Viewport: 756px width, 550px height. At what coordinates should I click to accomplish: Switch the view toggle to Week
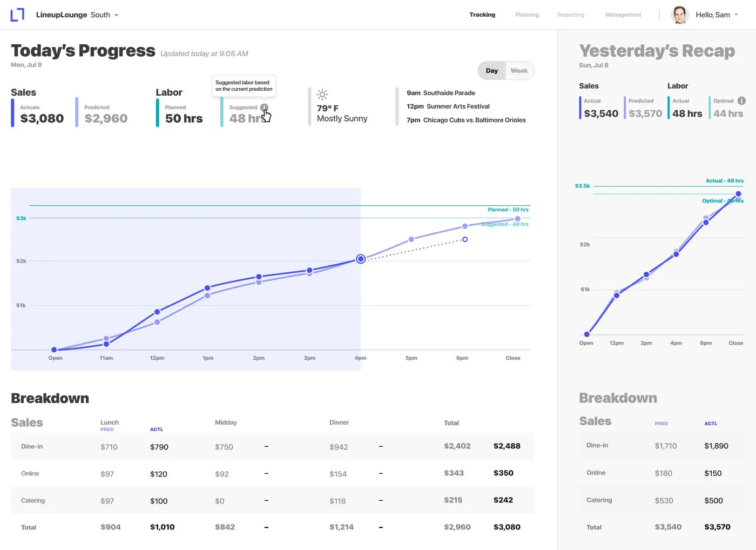pyautogui.click(x=519, y=71)
